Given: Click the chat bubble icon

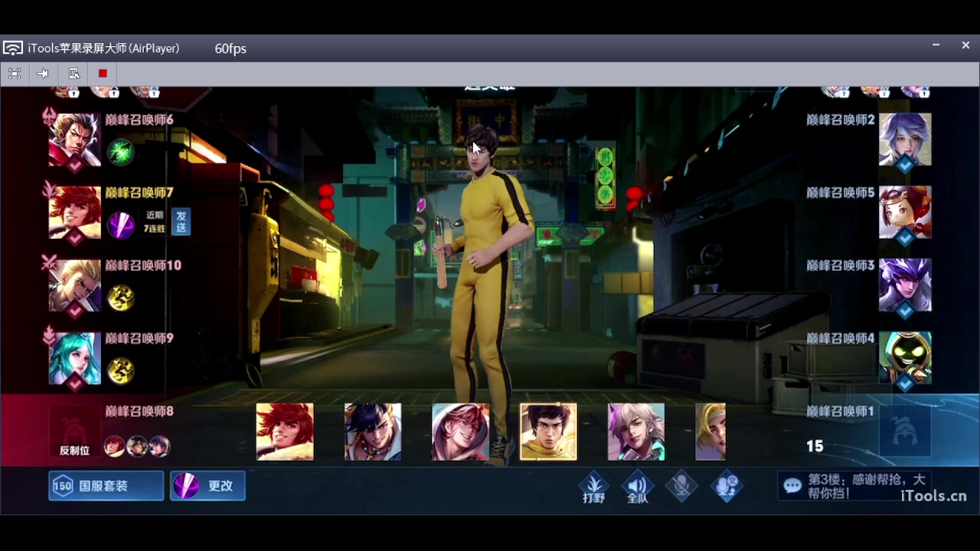Looking at the screenshot, I should point(793,486).
